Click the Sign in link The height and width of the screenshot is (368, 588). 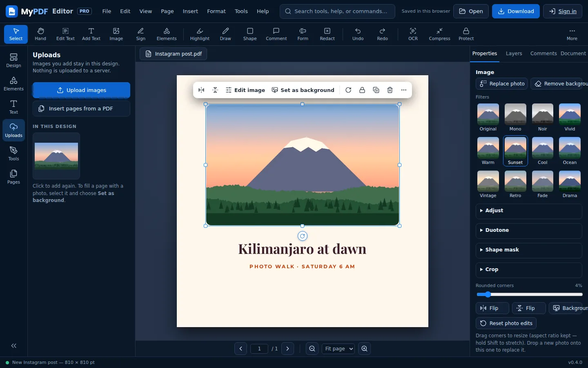click(562, 11)
